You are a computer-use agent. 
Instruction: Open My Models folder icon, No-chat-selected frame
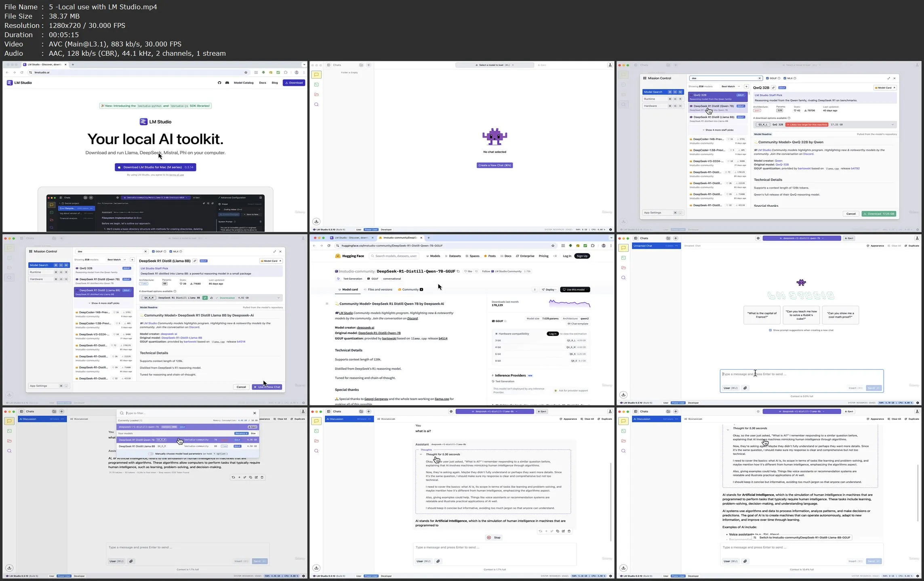316,94
